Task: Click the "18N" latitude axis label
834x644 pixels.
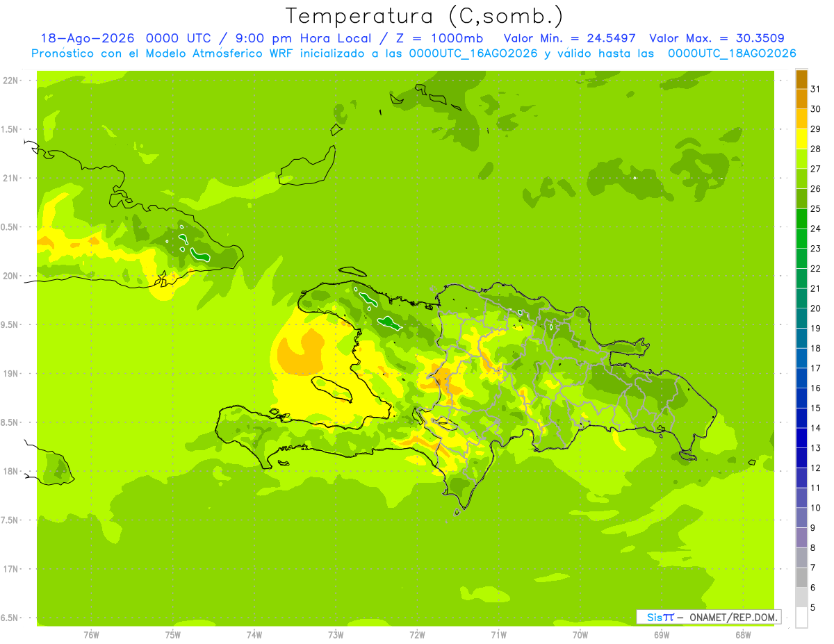Action: point(12,472)
